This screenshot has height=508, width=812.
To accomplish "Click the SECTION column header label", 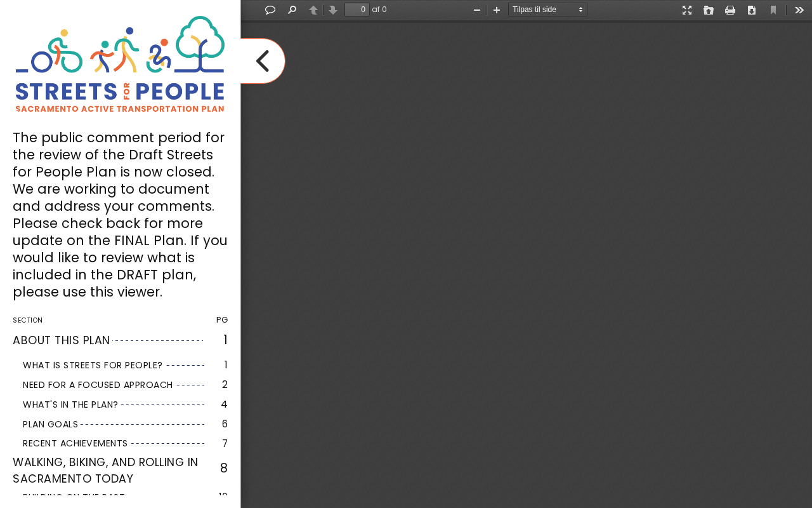I will point(27,320).
